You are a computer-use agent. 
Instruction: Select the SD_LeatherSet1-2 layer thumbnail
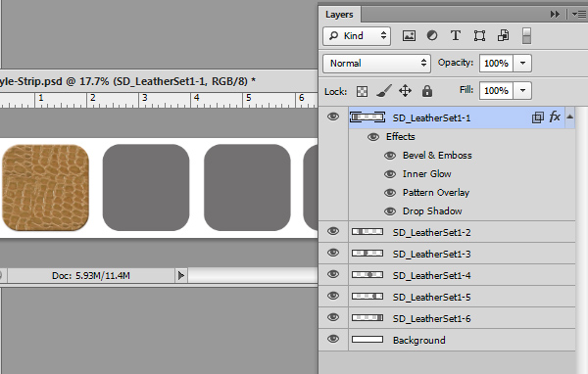coord(367,232)
